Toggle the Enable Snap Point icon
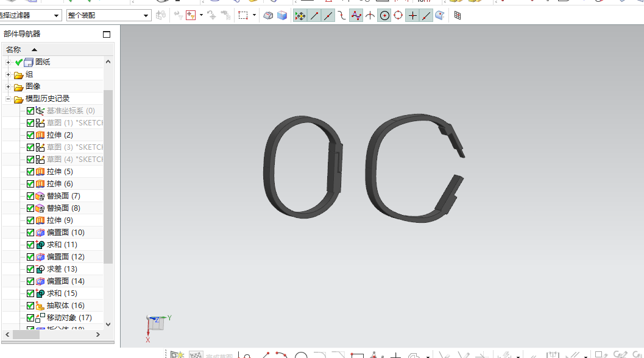The image size is (644, 358). [x=300, y=16]
